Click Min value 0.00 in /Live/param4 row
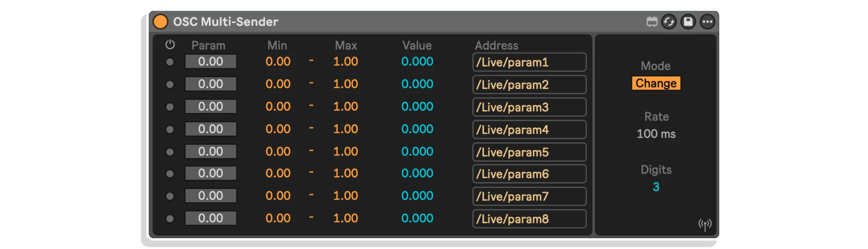 [278, 129]
